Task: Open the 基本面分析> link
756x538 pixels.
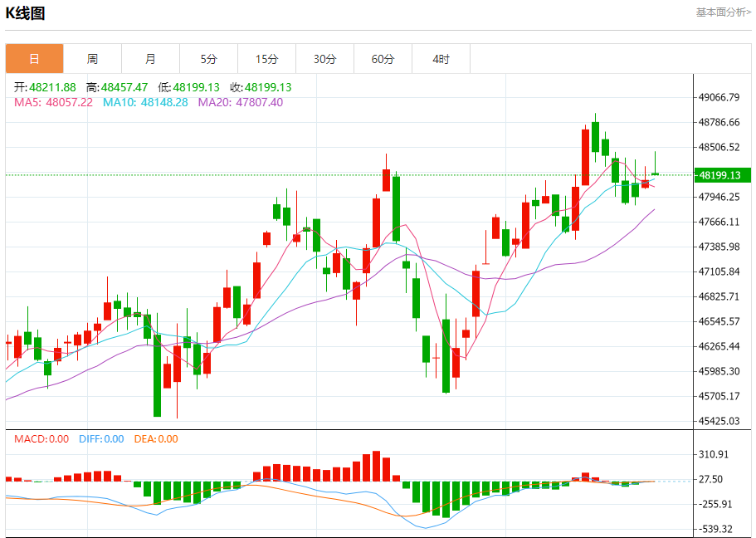Action: click(723, 12)
